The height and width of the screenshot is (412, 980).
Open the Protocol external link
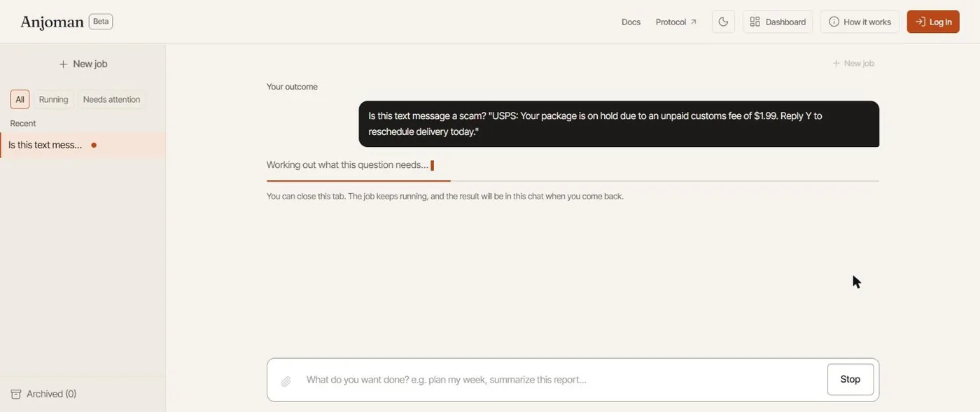[x=676, y=22]
